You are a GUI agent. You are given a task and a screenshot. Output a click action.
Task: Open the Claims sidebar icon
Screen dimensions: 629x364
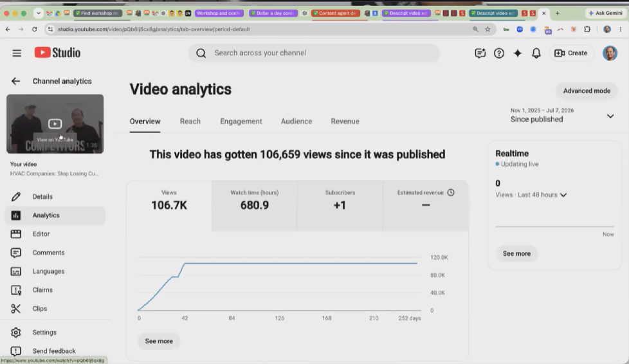tap(15, 290)
